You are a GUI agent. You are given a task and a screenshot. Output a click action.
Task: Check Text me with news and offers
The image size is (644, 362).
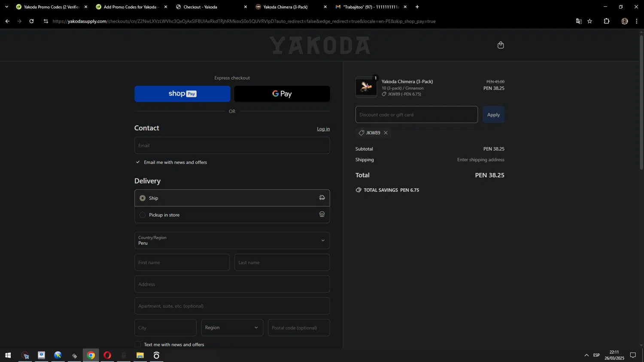(x=138, y=344)
